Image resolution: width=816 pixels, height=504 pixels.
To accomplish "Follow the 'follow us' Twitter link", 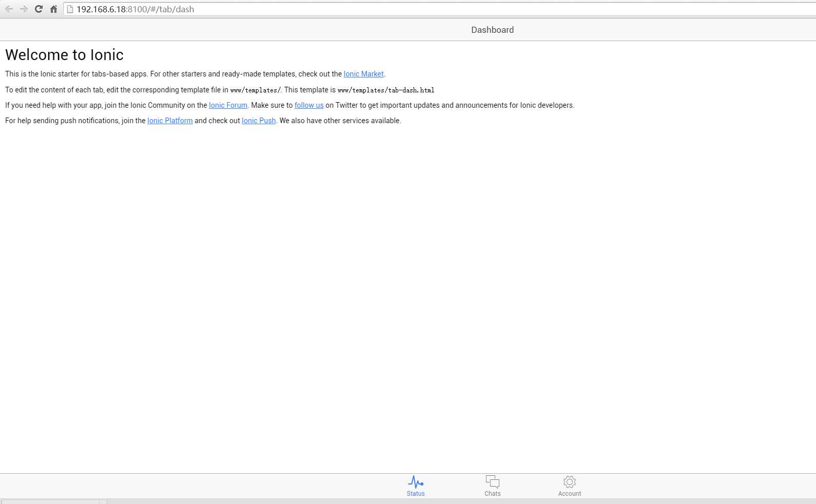I will pos(309,105).
